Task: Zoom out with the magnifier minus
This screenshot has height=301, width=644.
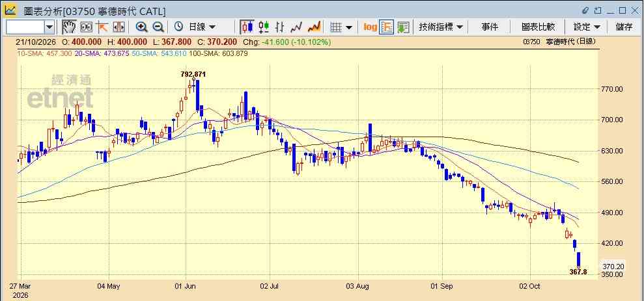Action: pos(158,27)
